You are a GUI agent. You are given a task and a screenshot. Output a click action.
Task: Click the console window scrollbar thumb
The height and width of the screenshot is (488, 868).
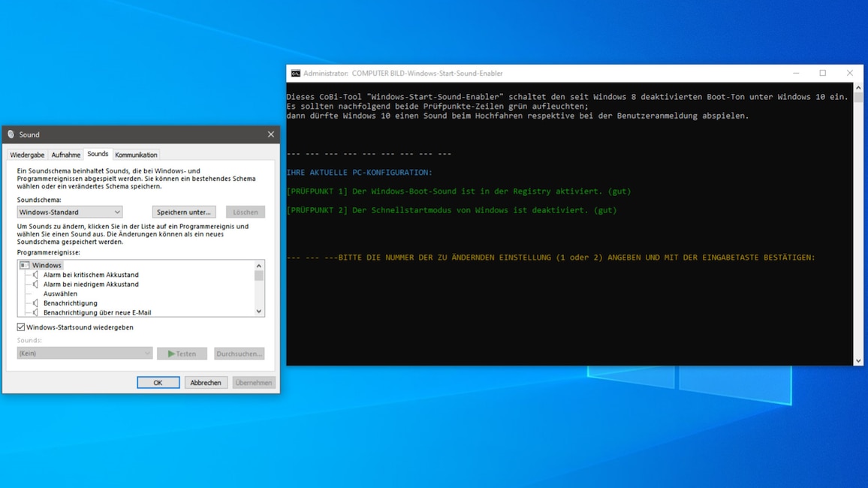click(x=858, y=98)
